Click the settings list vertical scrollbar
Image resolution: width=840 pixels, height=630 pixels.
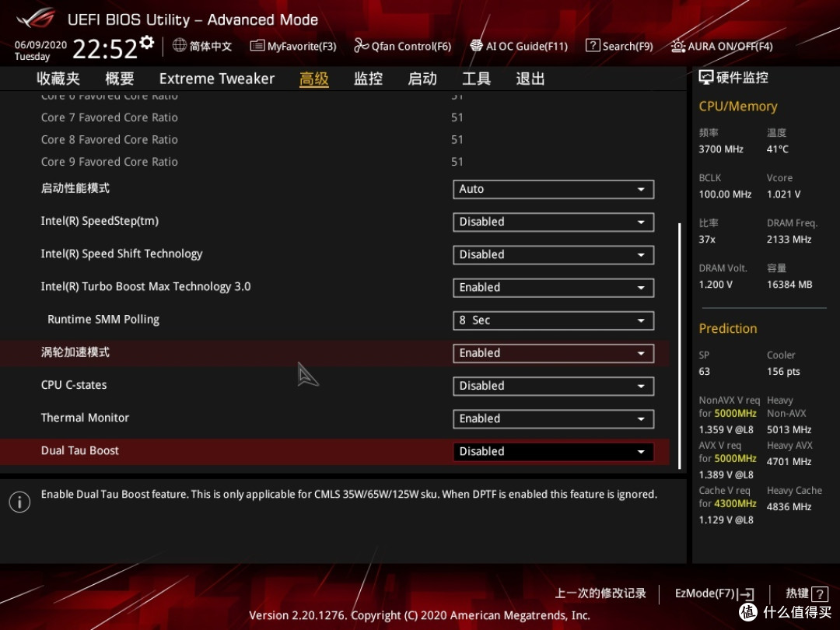pos(679,346)
